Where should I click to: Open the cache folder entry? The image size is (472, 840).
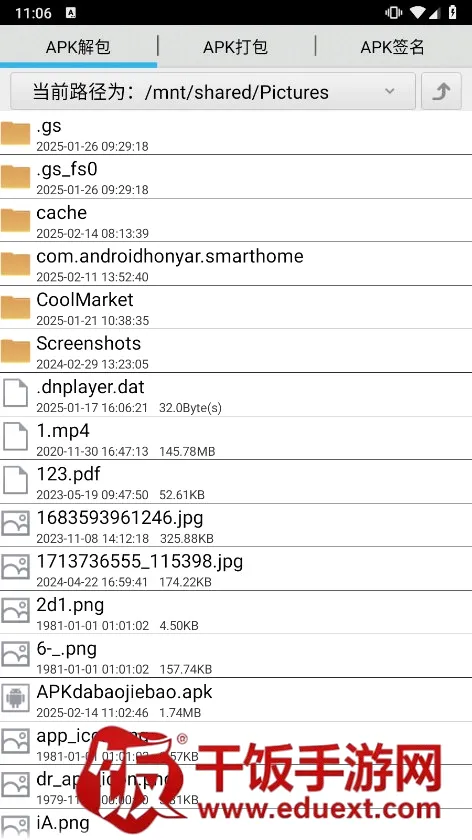[236, 220]
